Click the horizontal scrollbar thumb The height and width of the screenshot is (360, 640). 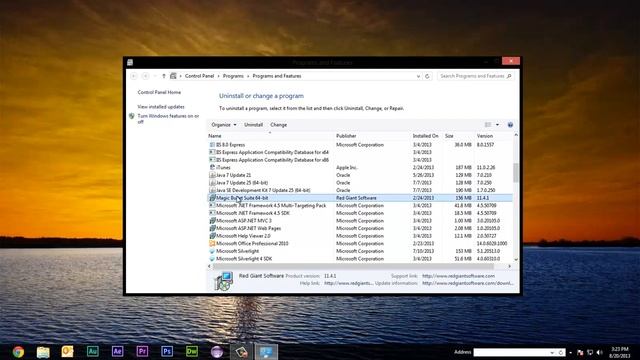[353, 266]
